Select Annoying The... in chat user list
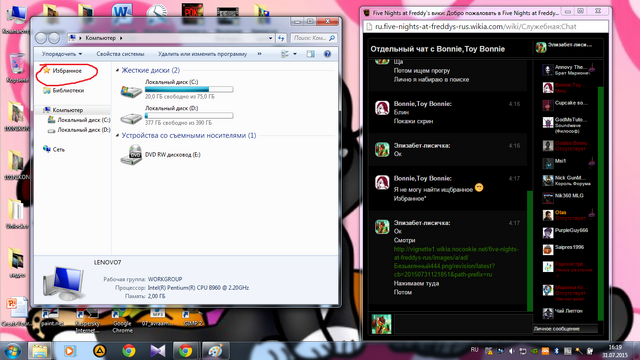This screenshot has width=640, height=360. click(x=568, y=70)
